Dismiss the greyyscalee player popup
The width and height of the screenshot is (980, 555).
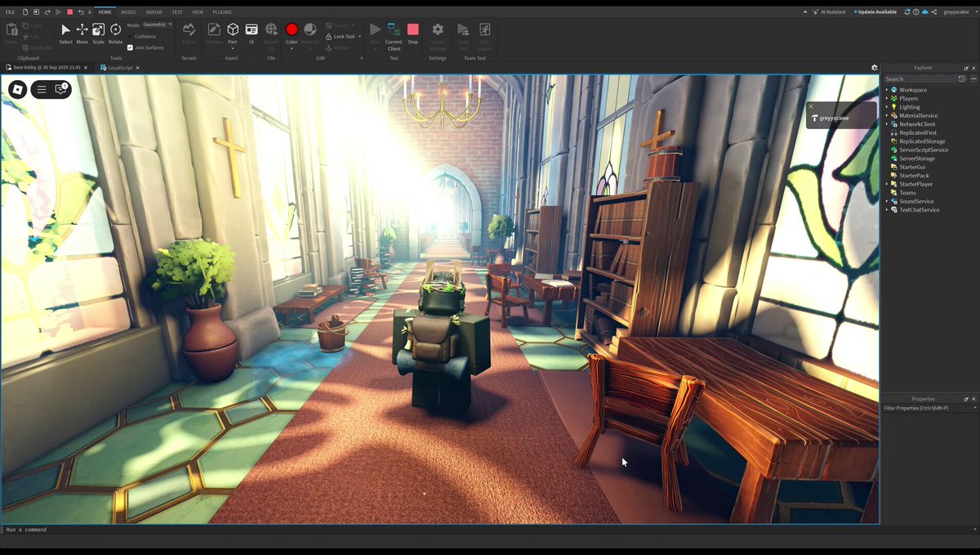pyautogui.click(x=810, y=106)
